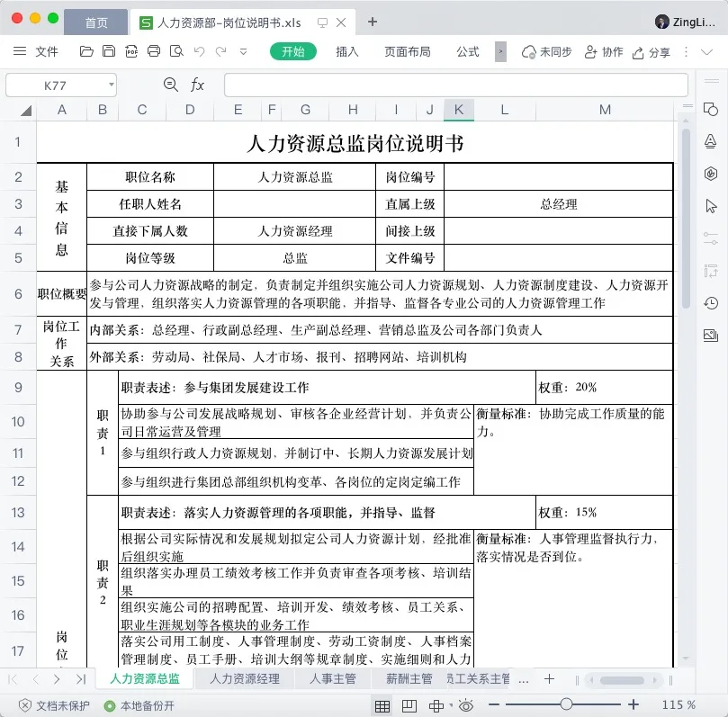The height and width of the screenshot is (717, 728).
Task: Select the 页面布局 ribbon tab
Action: 407,51
